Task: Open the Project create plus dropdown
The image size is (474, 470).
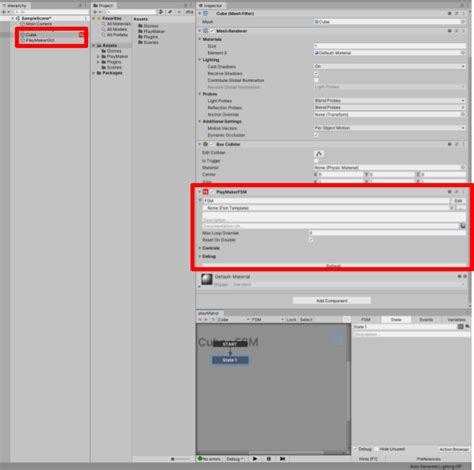Action: 97,12
